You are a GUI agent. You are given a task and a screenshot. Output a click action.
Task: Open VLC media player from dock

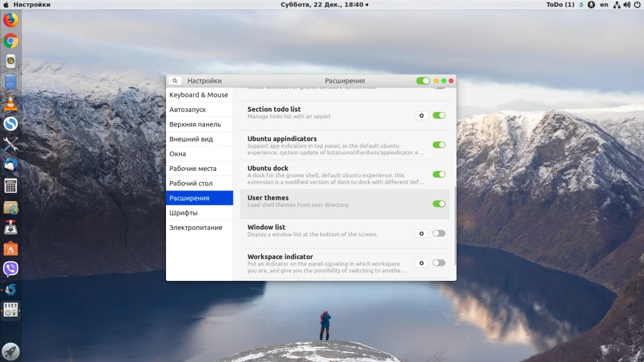click(x=11, y=103)
